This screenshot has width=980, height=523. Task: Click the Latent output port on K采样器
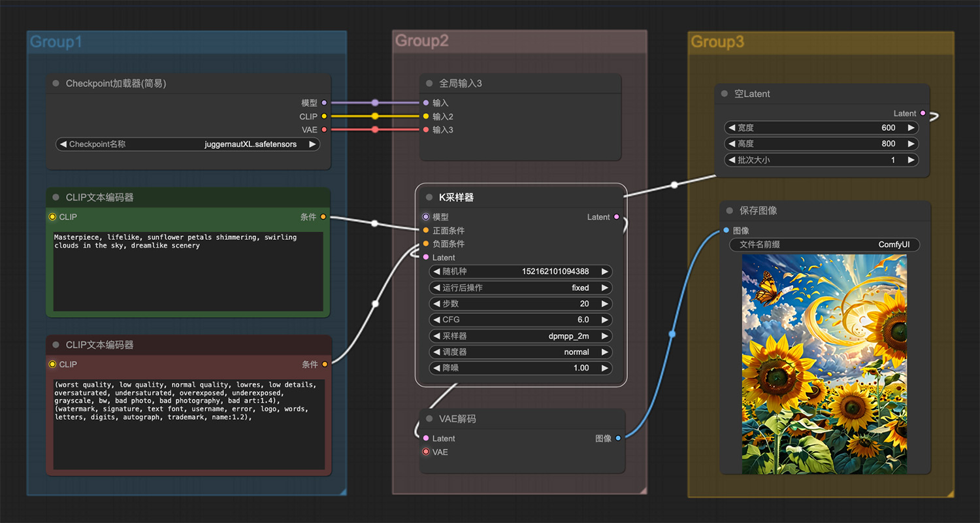pos(617,217)
